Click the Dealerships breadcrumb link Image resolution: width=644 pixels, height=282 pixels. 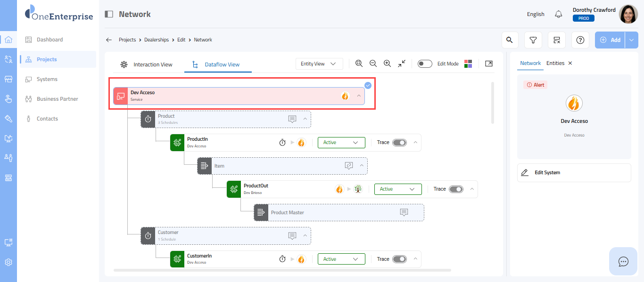tap(156, 40)
